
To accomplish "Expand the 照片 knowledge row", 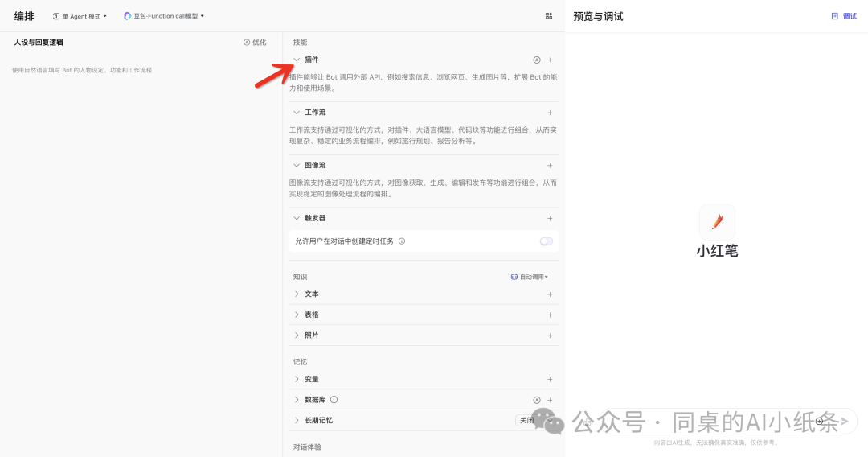I will [296, 336].
